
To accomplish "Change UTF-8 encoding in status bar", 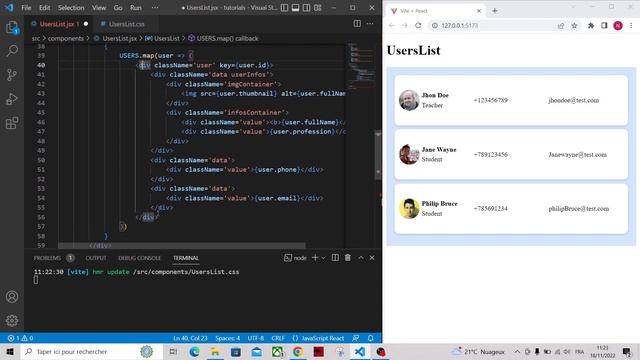I will [x=256, y=338].
